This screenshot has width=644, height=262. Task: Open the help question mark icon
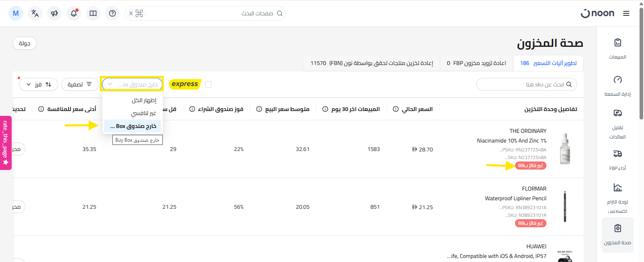coord(112,13)
